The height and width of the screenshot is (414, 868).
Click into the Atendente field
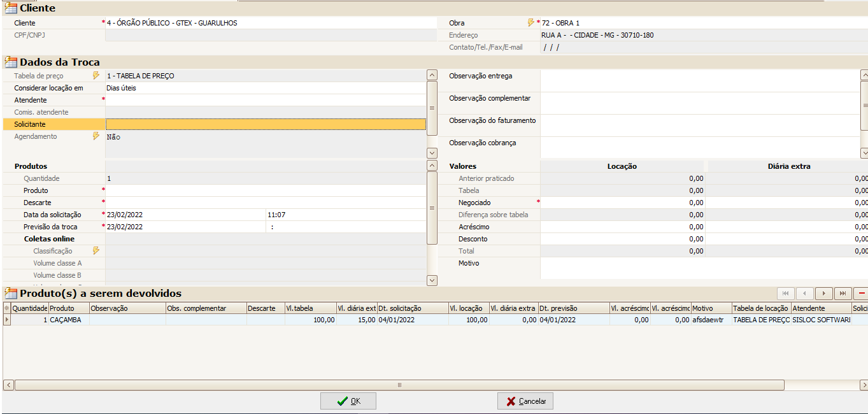pos(266,100)
